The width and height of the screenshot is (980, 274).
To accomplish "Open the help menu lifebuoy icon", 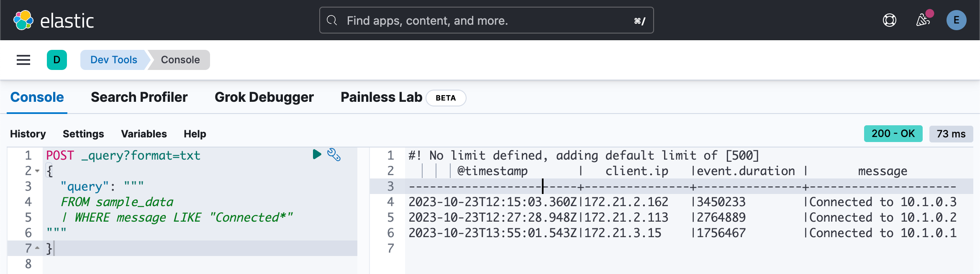I will 890,20.
